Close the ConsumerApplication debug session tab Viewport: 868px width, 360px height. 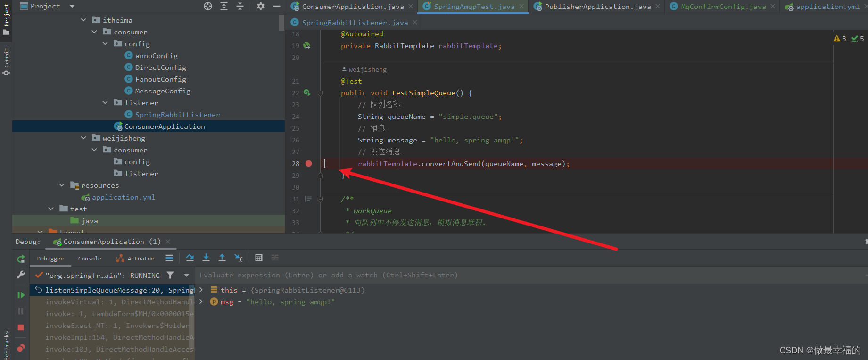point(168,242)
